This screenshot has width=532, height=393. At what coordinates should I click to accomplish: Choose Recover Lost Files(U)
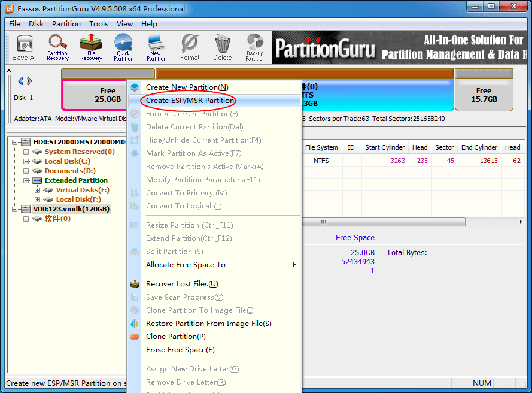(x=214, y=284)
